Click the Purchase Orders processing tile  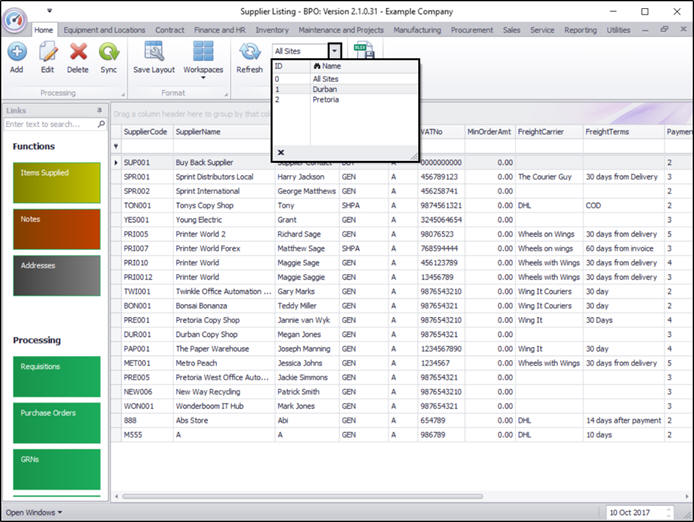coord(57,421)
